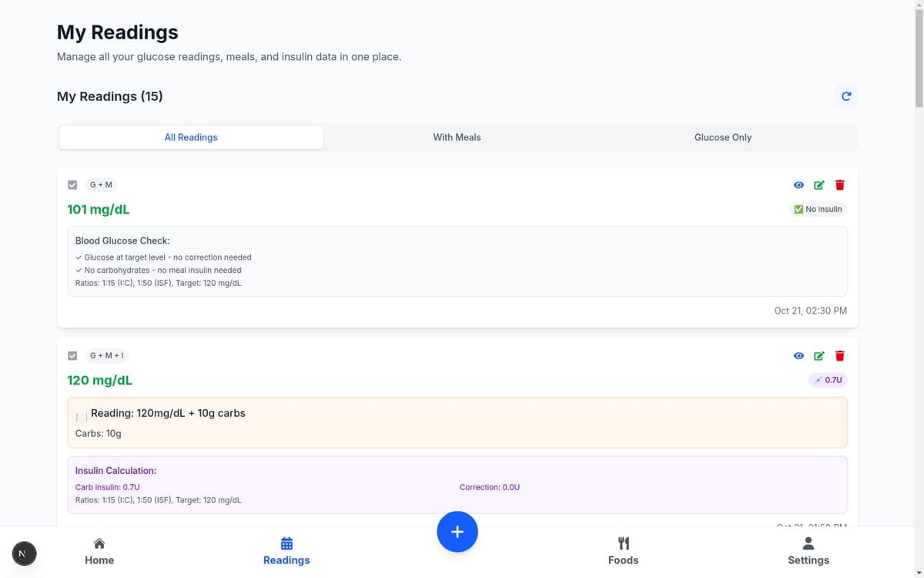
Task: Add a new reading with the plus button
Action: click(457, 532)
